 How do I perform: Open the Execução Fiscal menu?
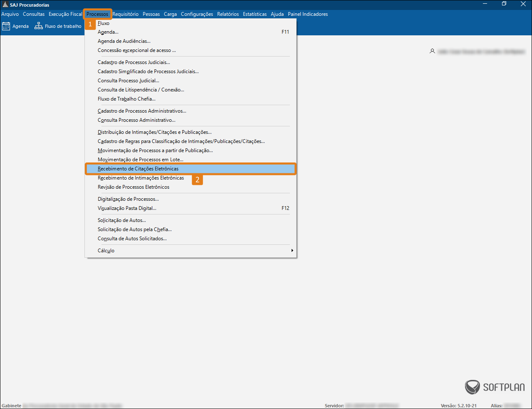65,14
